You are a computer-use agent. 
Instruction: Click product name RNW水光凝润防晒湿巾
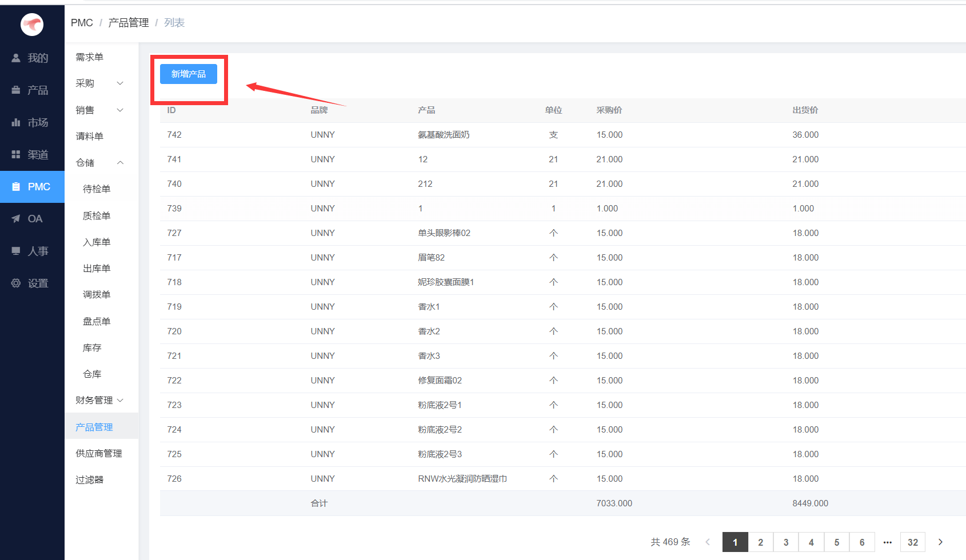tap(462, 479)
